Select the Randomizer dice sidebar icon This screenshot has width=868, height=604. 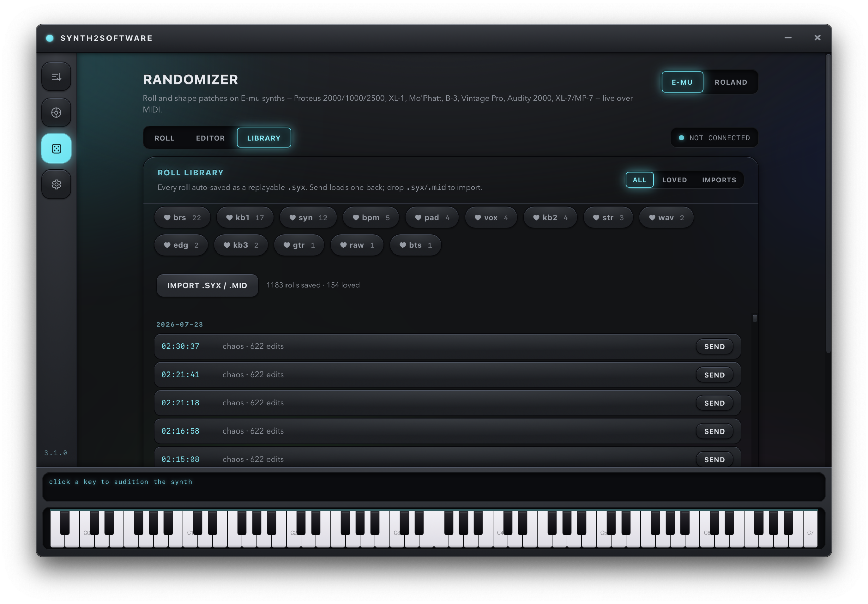[x=56, y=148]
